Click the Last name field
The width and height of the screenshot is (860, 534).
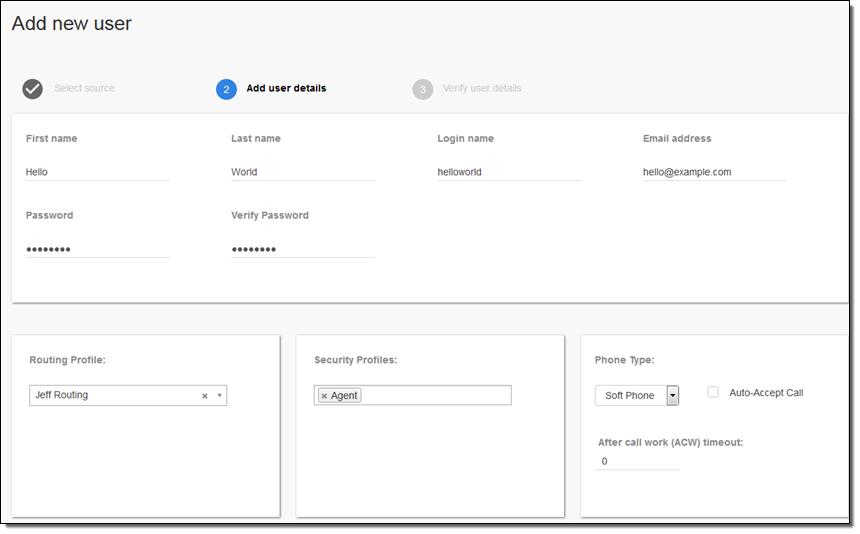303,172
